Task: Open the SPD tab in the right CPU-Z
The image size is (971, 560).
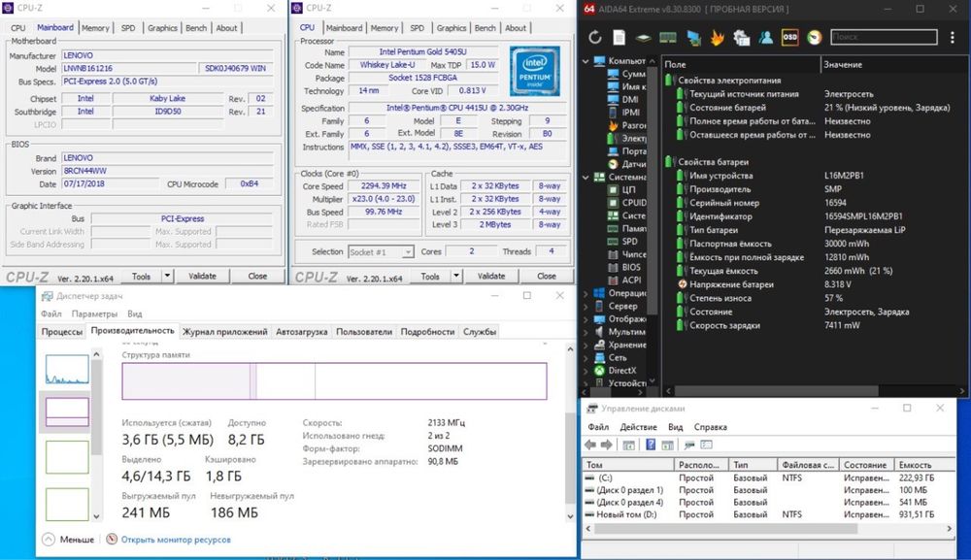Action: tap(418, 28)
